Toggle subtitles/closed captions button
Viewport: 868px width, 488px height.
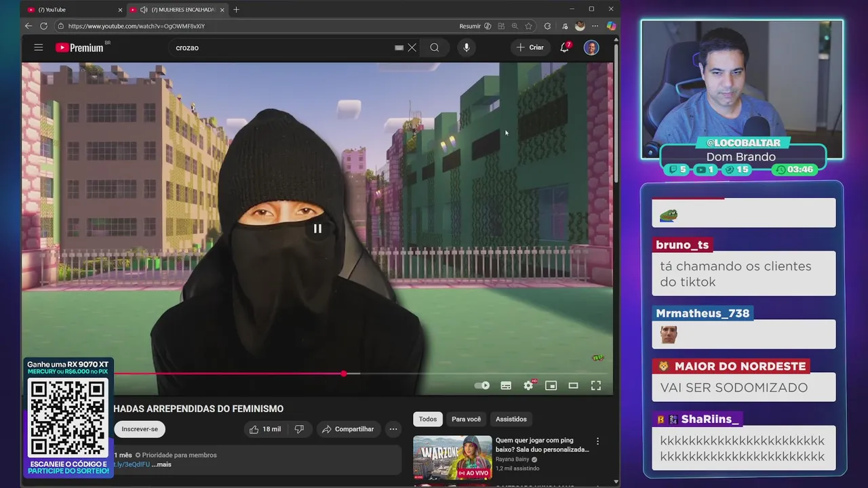point(506,386)
